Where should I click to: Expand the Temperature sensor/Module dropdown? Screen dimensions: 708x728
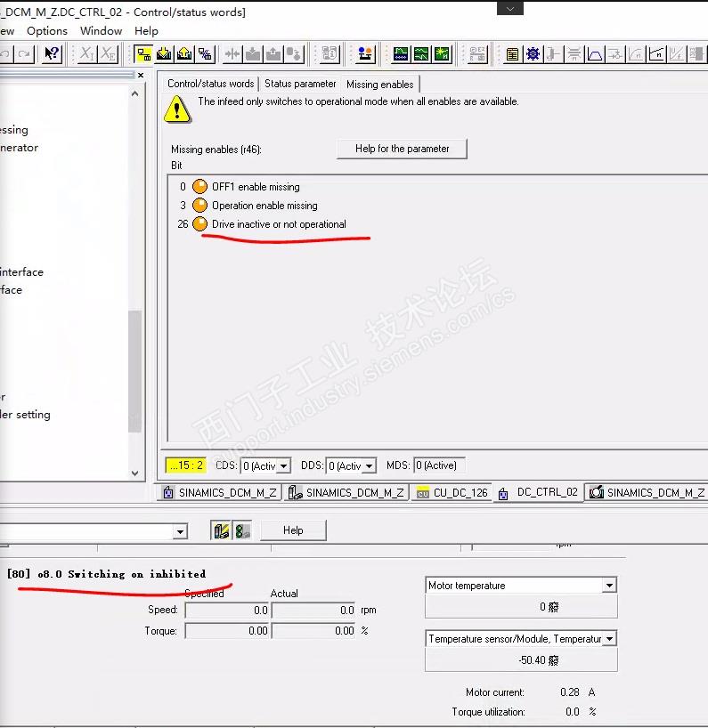(x=609, y=639)
